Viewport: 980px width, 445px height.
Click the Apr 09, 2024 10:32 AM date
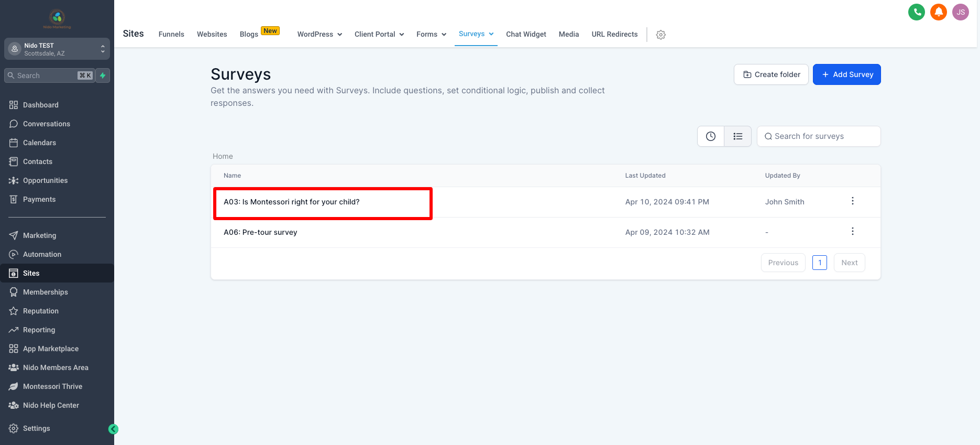(667, 232)
